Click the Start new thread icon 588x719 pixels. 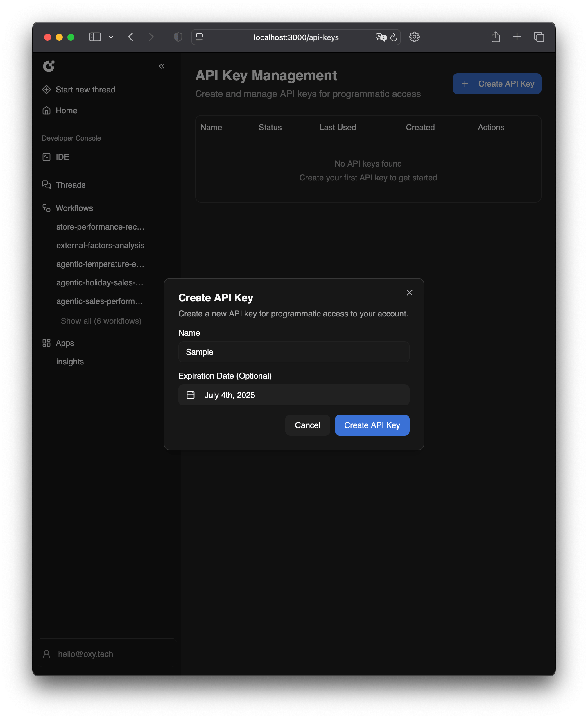[x=46, y=90]
